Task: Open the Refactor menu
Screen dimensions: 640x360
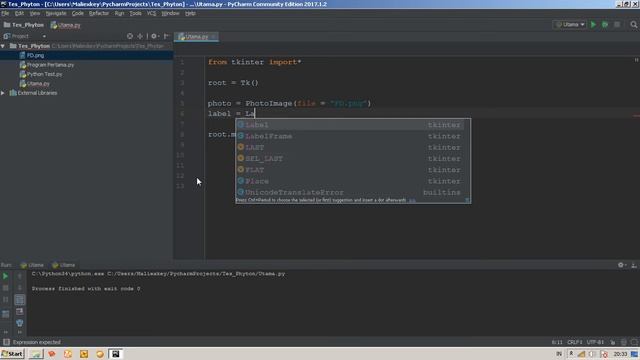Action: coord(99,13)
